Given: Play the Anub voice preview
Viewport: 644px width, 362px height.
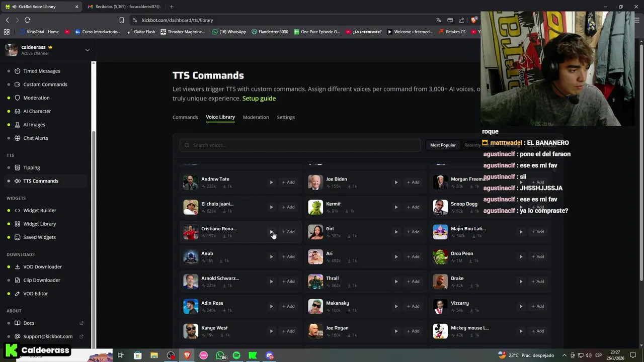Looking at the screenshot, I should pos(271,256).
